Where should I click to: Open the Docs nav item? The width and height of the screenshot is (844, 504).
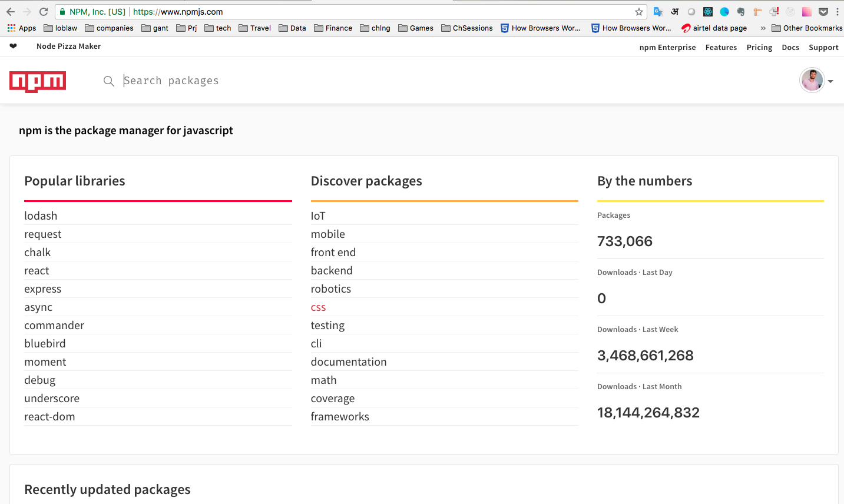(x=790, y=48)
